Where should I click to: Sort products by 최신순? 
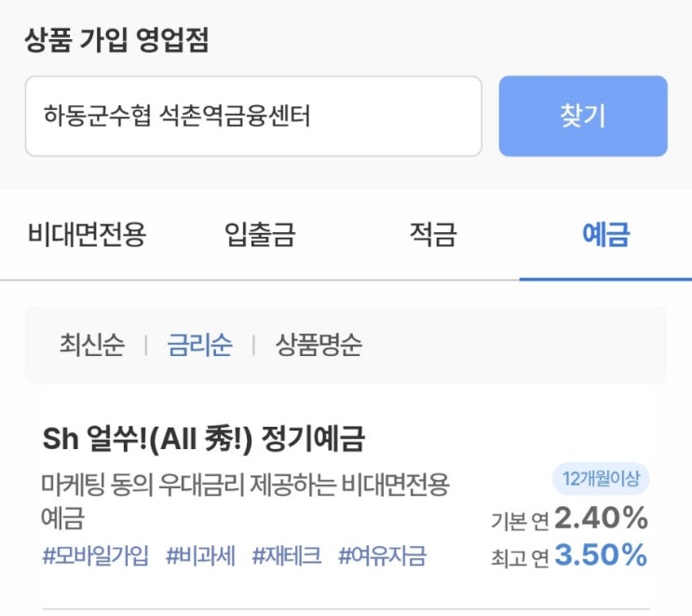point(91,346)
